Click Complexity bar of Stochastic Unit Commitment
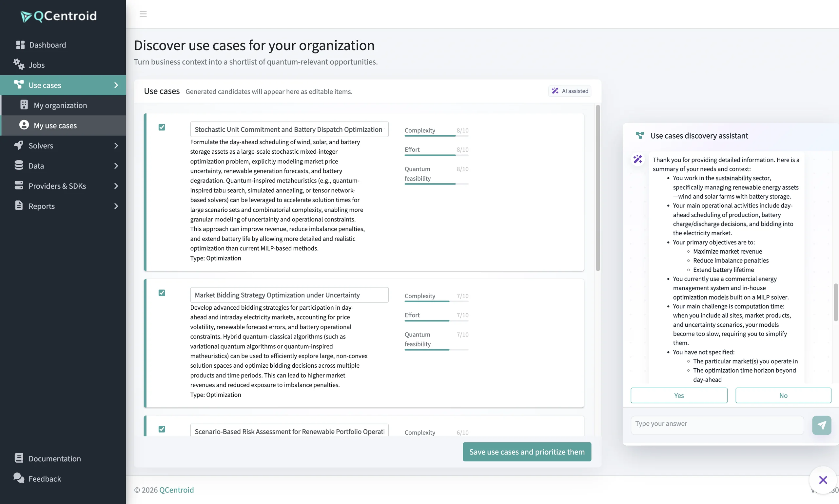Screen dimensions: 839x504 pos(437,136)
